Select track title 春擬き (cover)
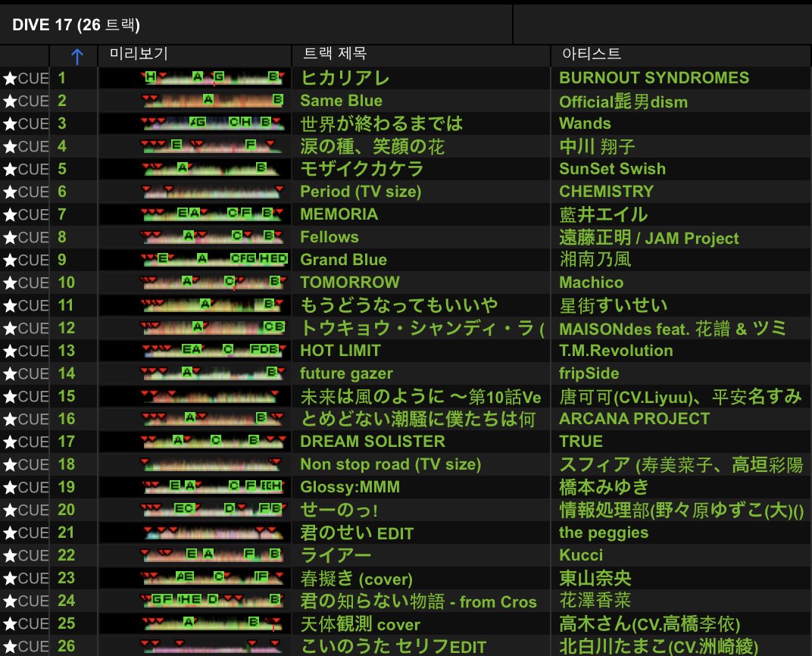The image size is (812, 656). [356, 578]
